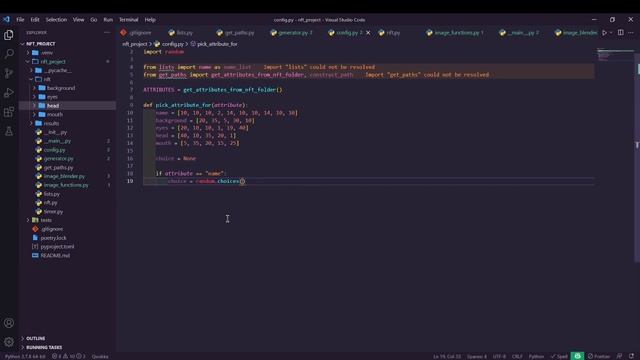Open poetry.lock in the file explorer

53,238
